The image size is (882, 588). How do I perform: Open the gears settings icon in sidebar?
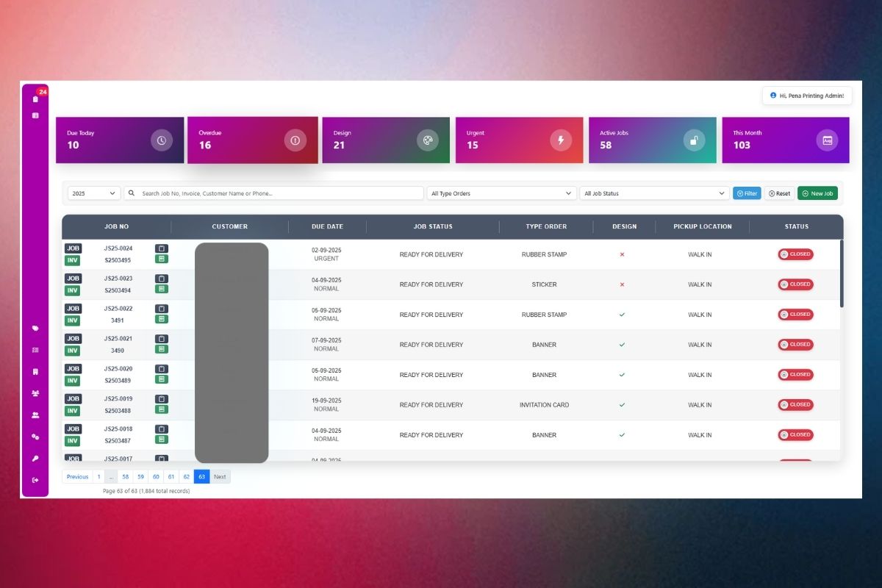pos(35,437)
